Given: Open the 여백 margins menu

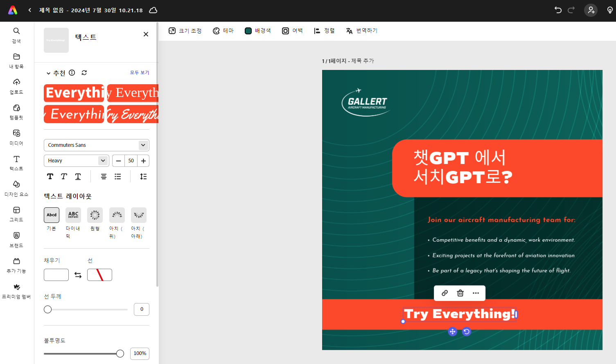Looking at the screenshot, I should [292, 31].
